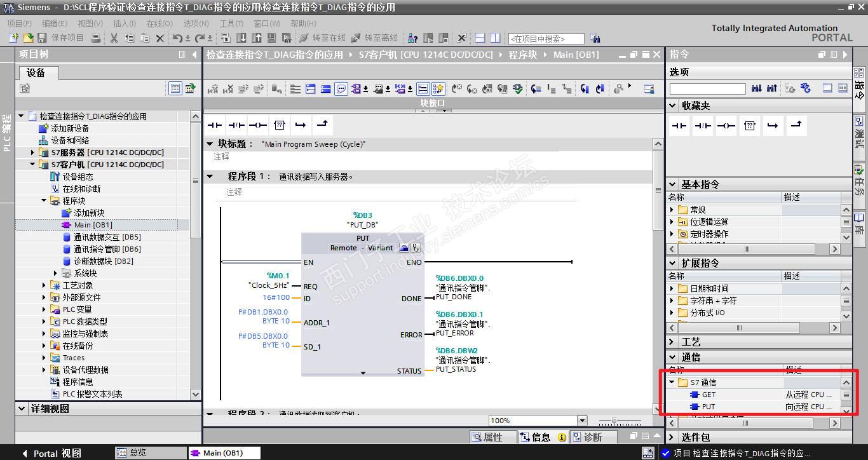Save the project with 保存项目 button
This screenshot has width=868, height=460.
point(62,38)
